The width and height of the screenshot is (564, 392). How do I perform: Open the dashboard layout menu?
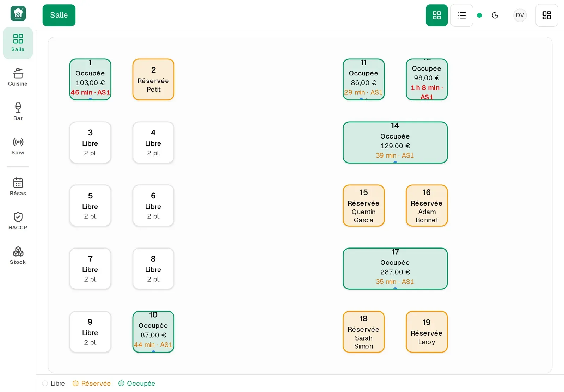point(547,15)
